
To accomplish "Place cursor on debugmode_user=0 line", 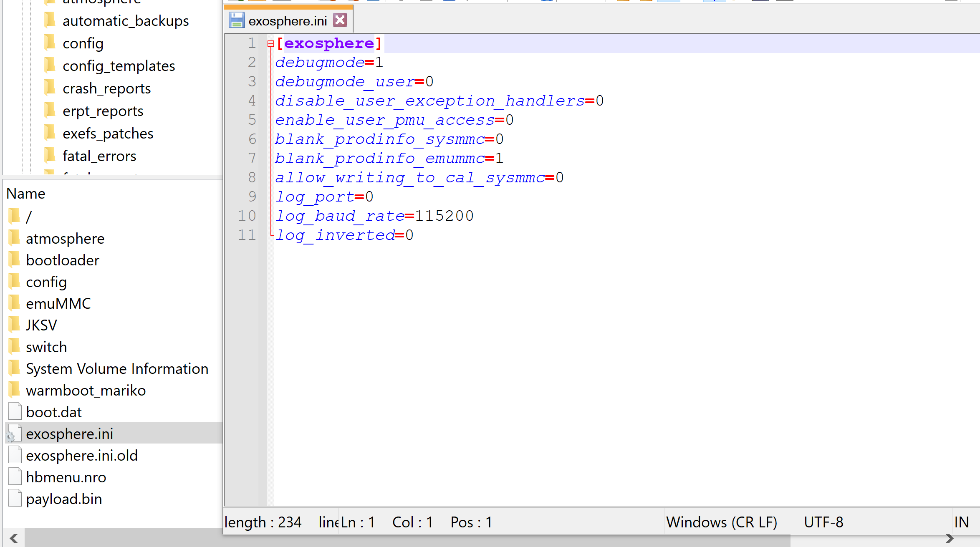I will (x=354, y=82).
